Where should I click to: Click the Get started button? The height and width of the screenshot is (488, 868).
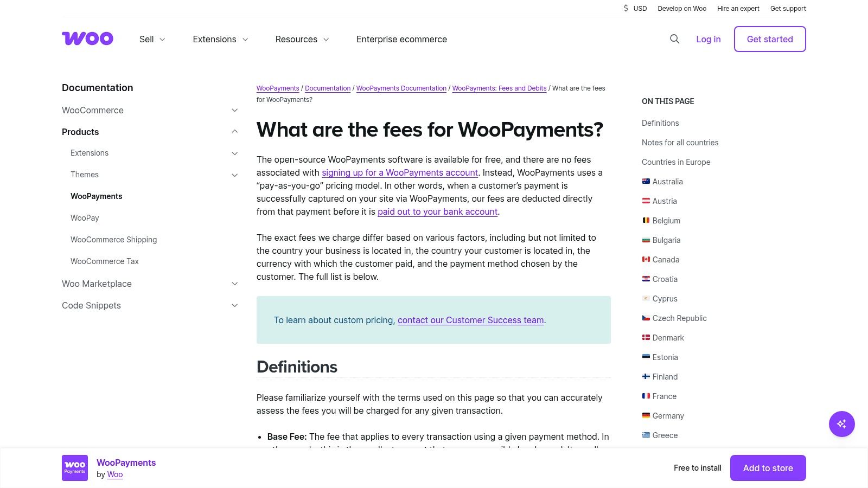(770, 39)
